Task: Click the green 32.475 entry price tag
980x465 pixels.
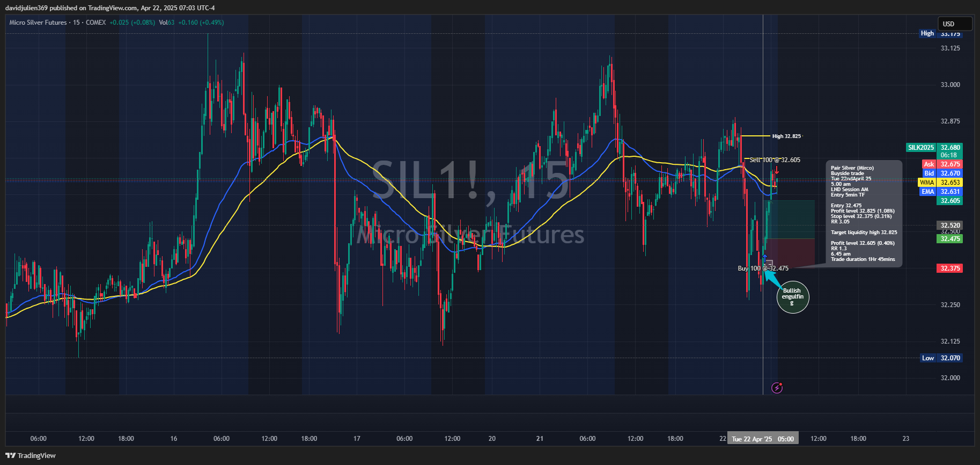Action: 949,239
